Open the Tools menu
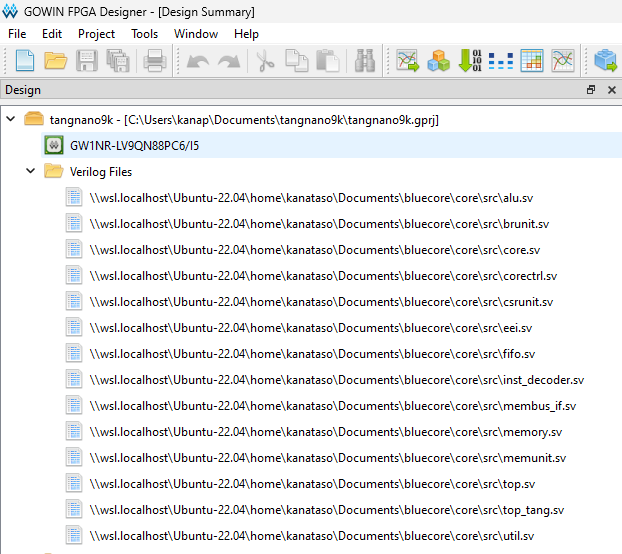This screenshot has width=622, height=554. point(144,34)
